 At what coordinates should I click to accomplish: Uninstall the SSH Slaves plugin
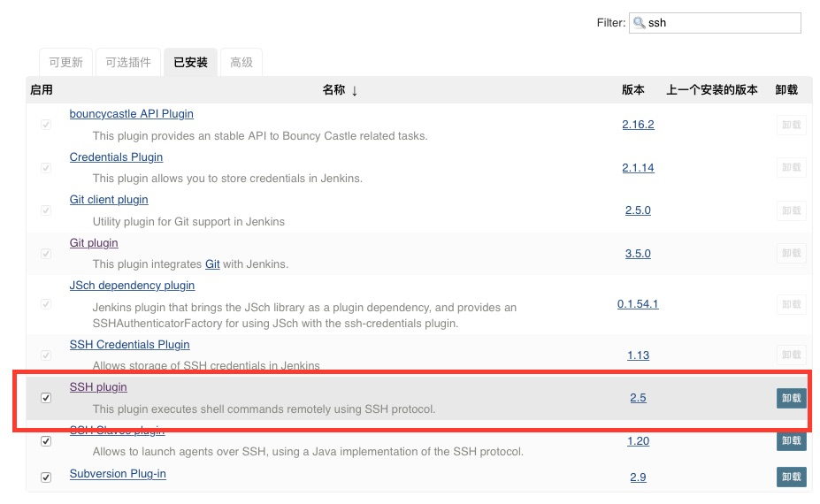(791, 440)
